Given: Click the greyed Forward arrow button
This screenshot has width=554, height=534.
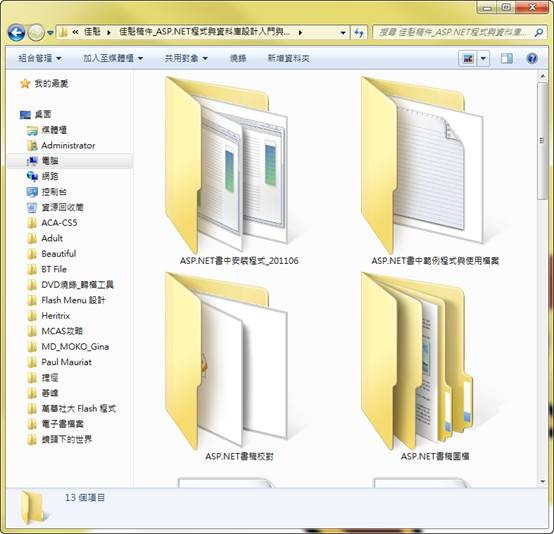Looking at the screenshot, I should coord(36,33).
